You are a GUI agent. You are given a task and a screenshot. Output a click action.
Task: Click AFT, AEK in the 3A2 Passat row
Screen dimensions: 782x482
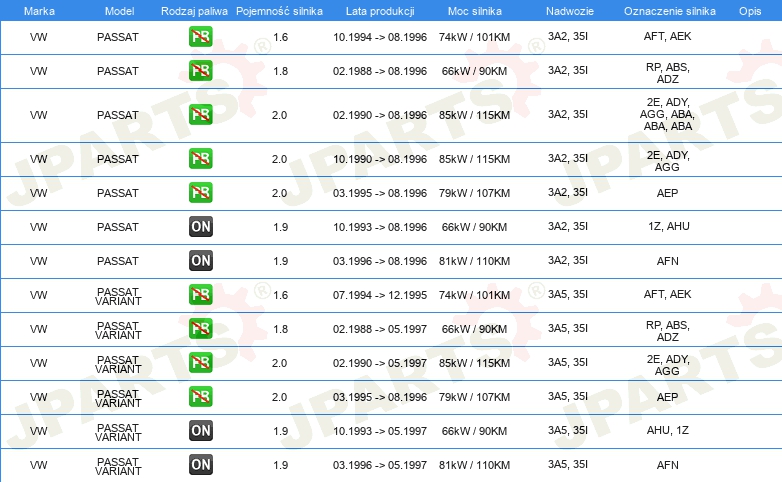pyautogui.click(x=667, y=36)
